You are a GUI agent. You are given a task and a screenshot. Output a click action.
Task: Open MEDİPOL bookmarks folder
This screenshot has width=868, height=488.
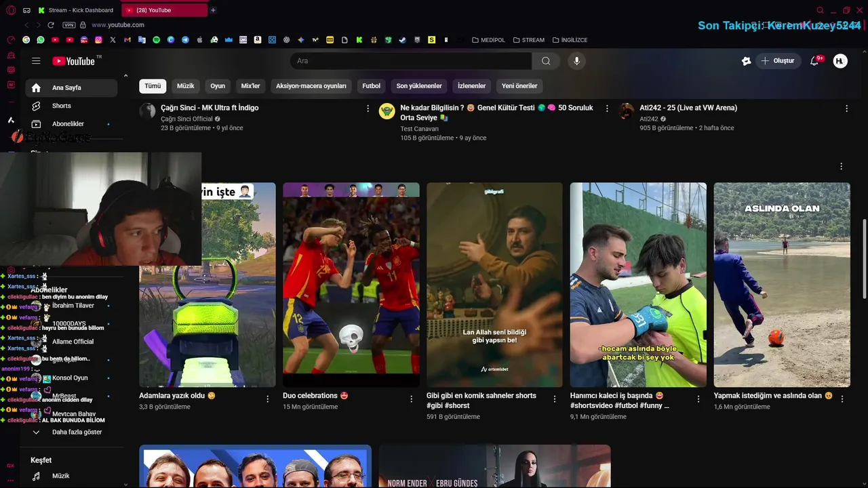point(488,40)
